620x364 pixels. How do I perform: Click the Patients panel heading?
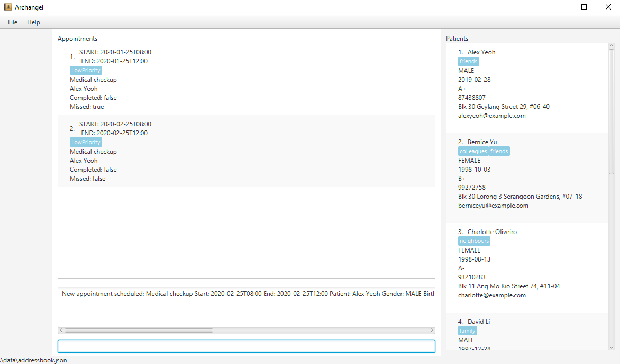click(457, 38)
